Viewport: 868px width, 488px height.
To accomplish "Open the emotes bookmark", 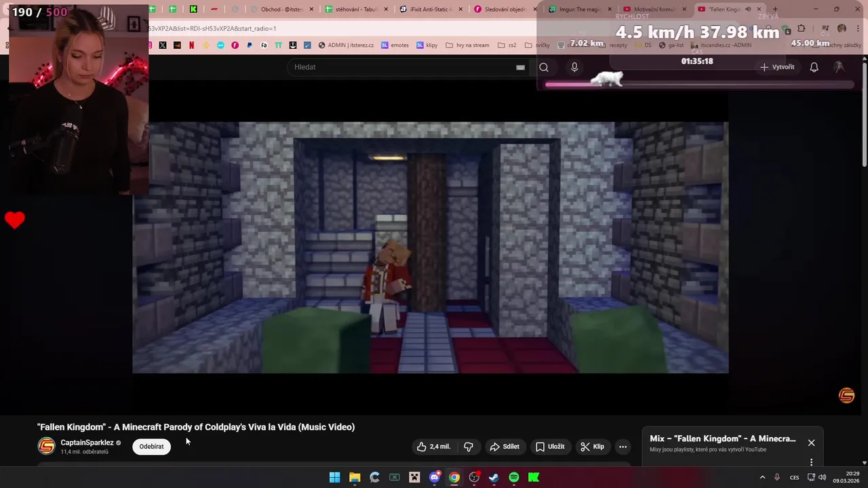I will [x=395, y=45].
